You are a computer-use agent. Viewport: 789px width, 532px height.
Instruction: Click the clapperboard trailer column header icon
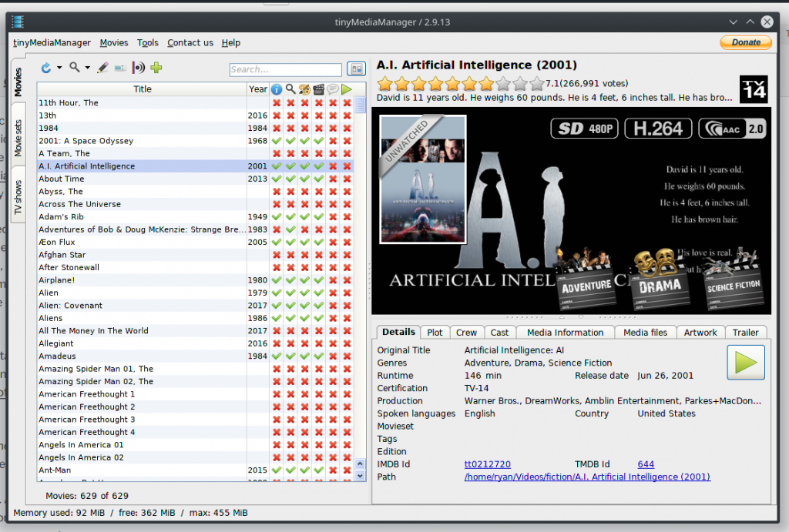coord(318,89)
